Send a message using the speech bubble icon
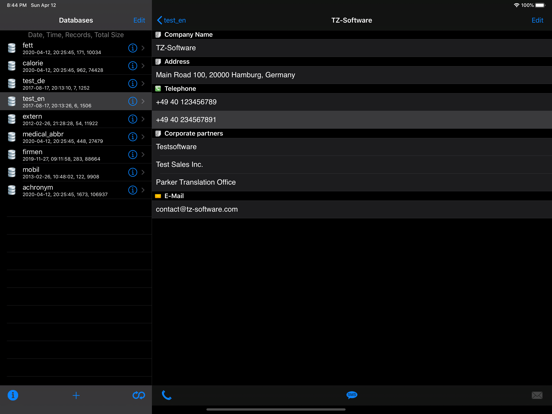This screenshot has height=414, width=552. coord(352,395)
